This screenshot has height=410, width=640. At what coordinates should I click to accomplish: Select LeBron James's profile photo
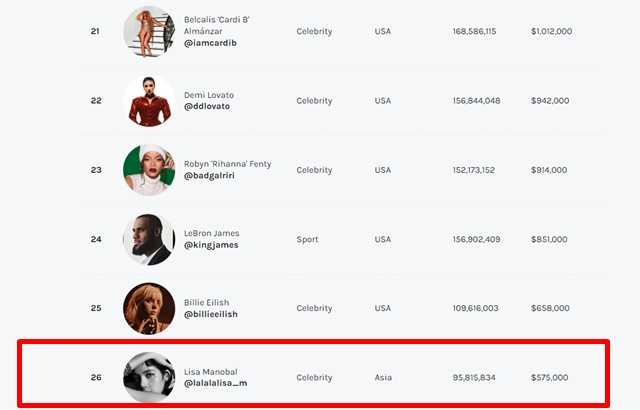coord(149,239)
